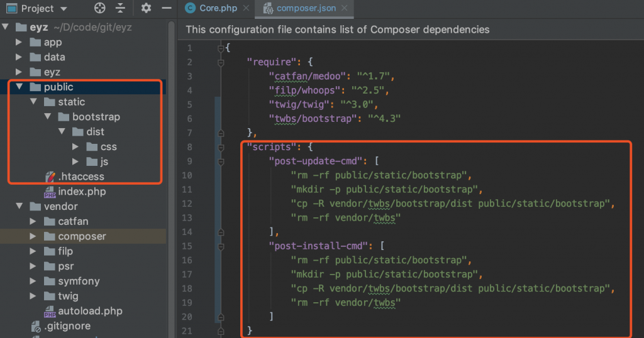
Task: Expand the psr folder
Action: 33,266
